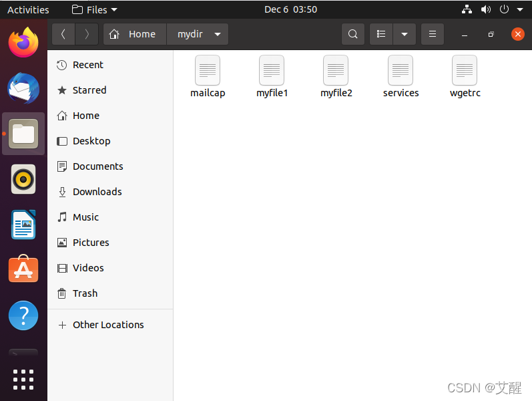Open the Activities overview

click(x=28, y=9)
